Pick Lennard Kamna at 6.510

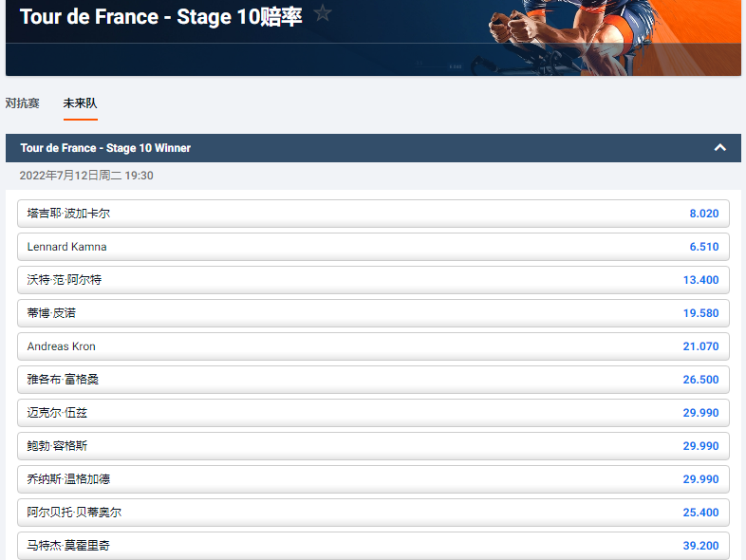pos(703,247)
